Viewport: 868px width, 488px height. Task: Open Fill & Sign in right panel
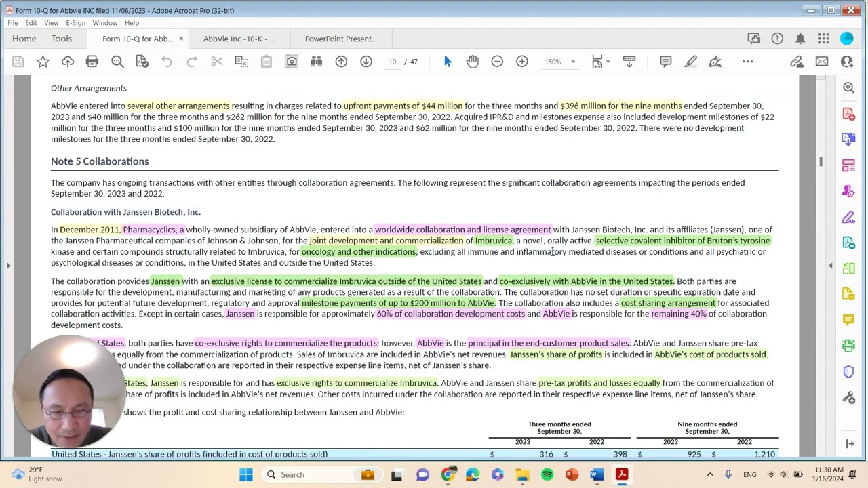(x=848, y=217)
